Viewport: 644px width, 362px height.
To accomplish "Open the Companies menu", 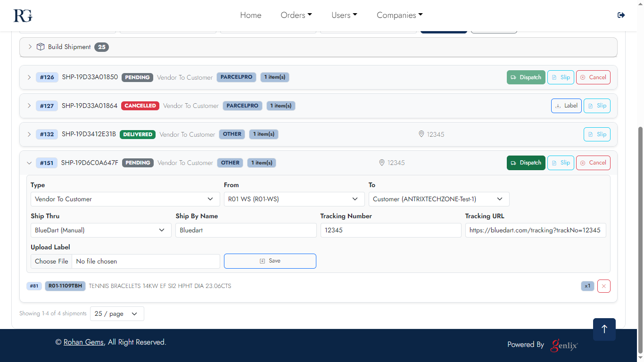I will click(399, 15).
